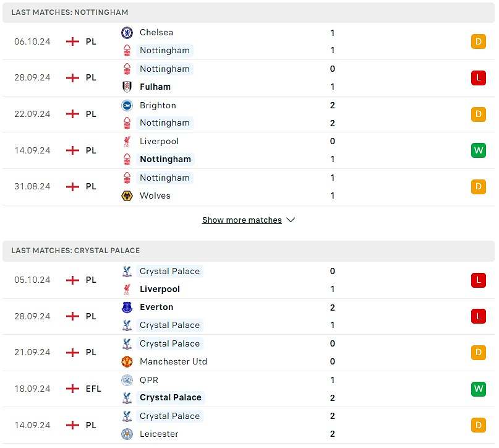Click the green W badge for QPR match
The height and width of the screenshot is (448, 499).
478,389
